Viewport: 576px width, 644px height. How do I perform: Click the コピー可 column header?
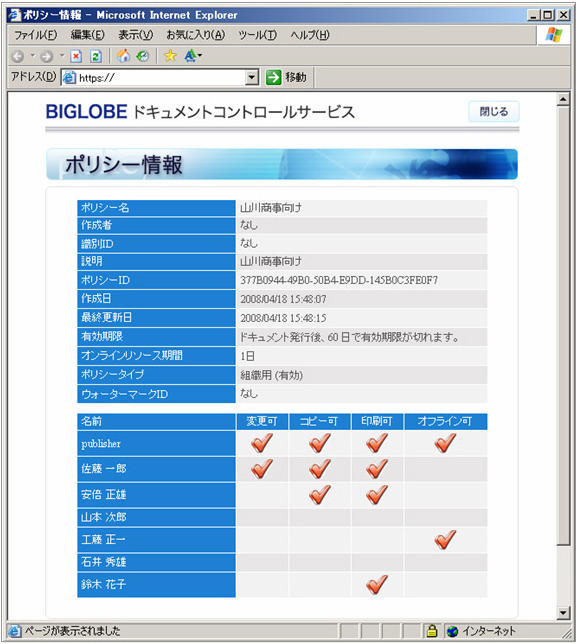click(320, 421)
